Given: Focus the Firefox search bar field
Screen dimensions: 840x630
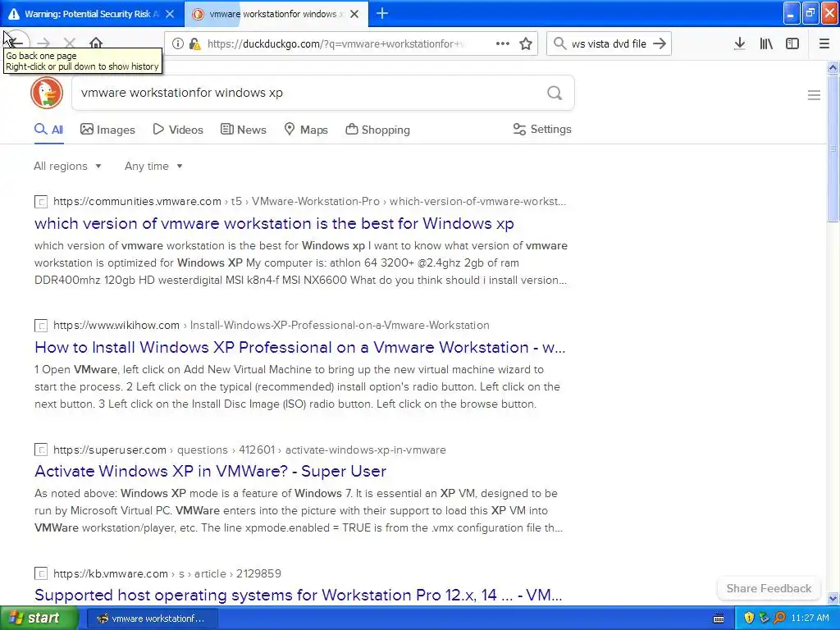Looking at the screenshot, I should [609, 44].
